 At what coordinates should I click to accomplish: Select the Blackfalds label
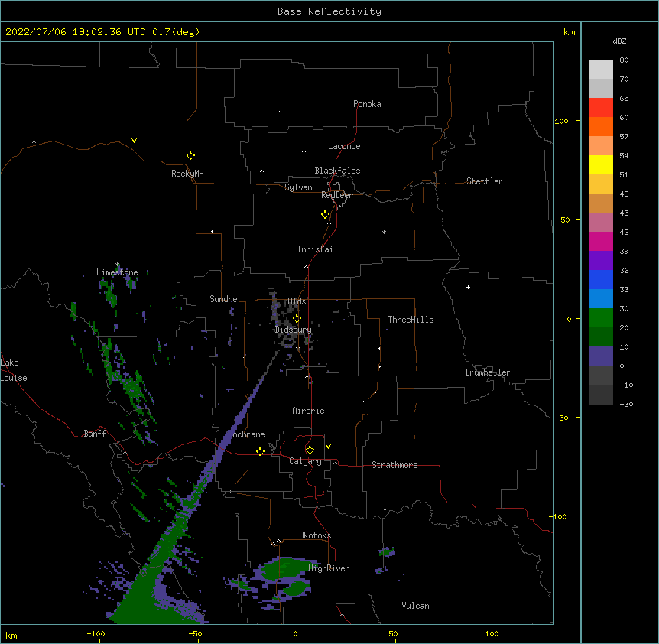337,171
